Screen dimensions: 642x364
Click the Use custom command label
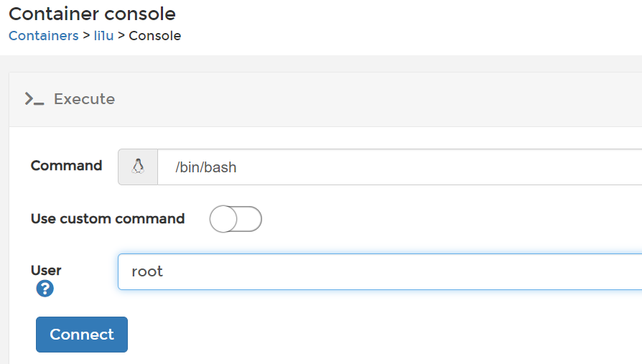(x=108, y=218)
